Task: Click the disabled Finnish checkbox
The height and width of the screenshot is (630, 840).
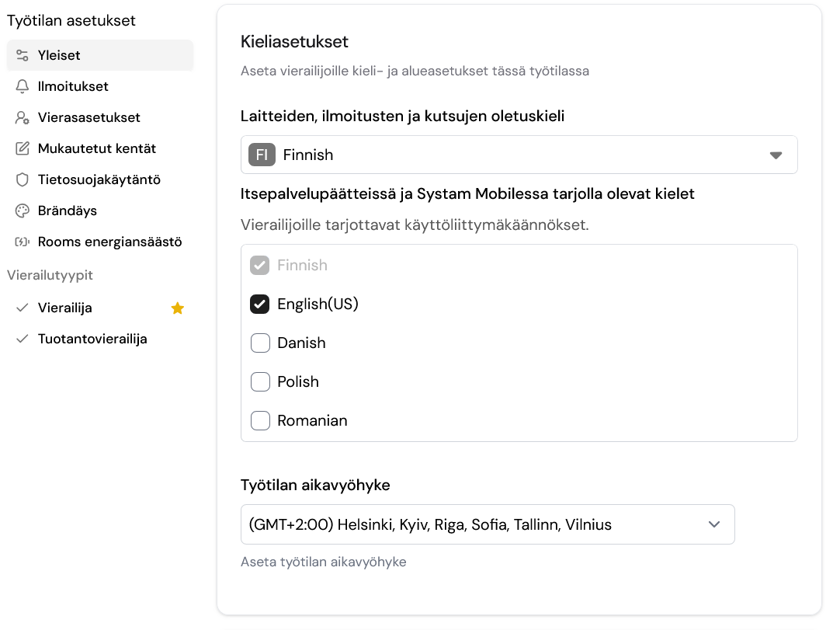Action: (260, 265)
